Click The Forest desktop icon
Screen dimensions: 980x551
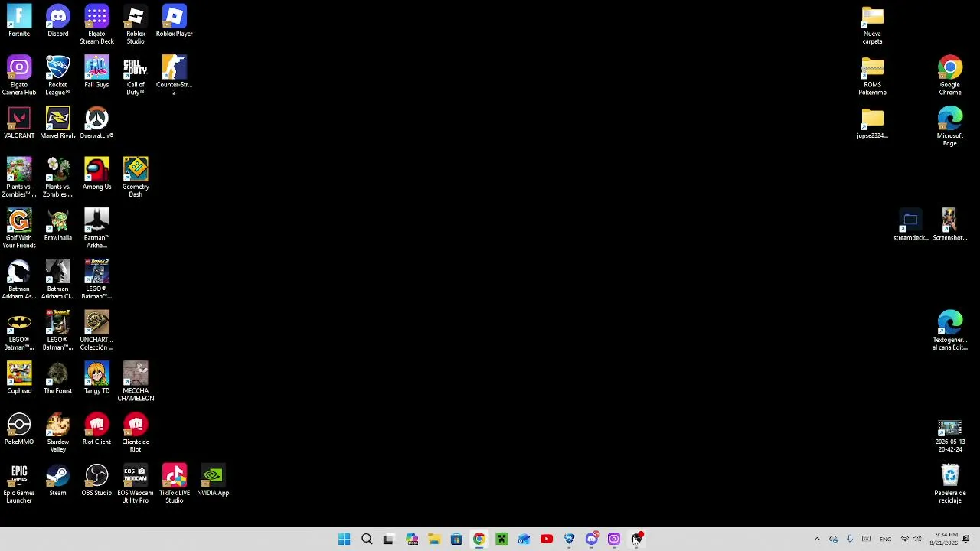point(57,378)
